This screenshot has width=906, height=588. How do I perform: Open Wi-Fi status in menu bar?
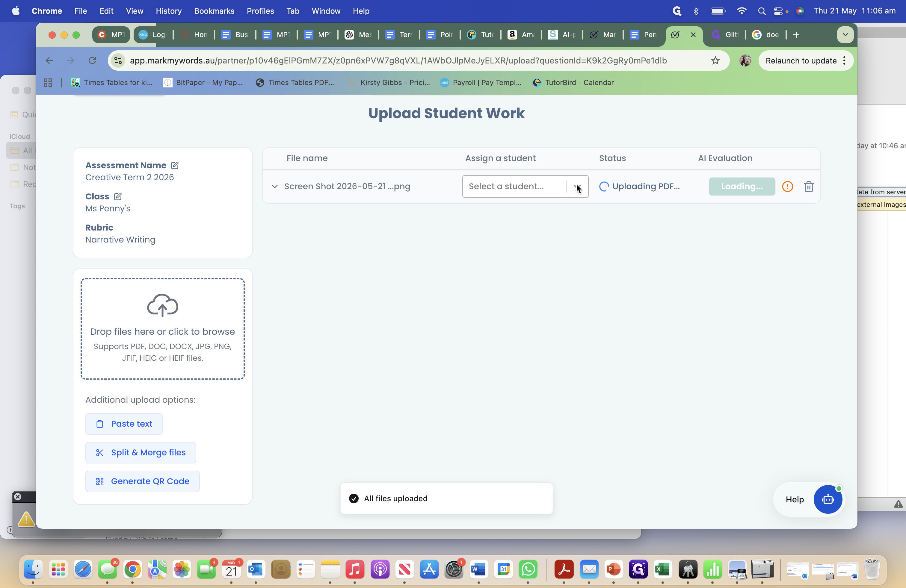point(741,11)
